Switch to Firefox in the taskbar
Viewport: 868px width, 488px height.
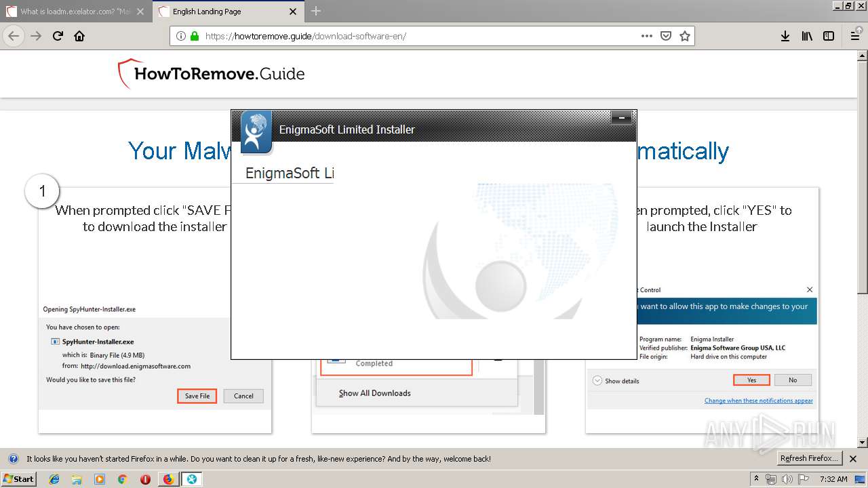pos(168,479)
